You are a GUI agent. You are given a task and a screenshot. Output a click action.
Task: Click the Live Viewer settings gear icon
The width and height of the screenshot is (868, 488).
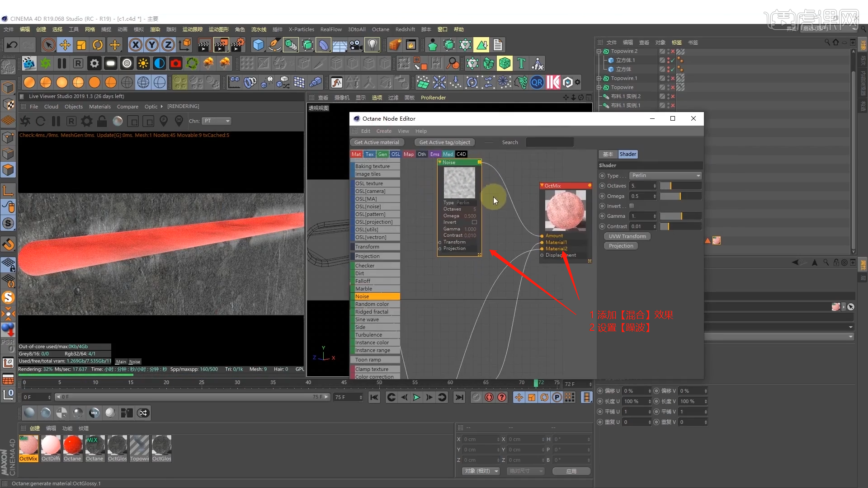tap(87, 121)
